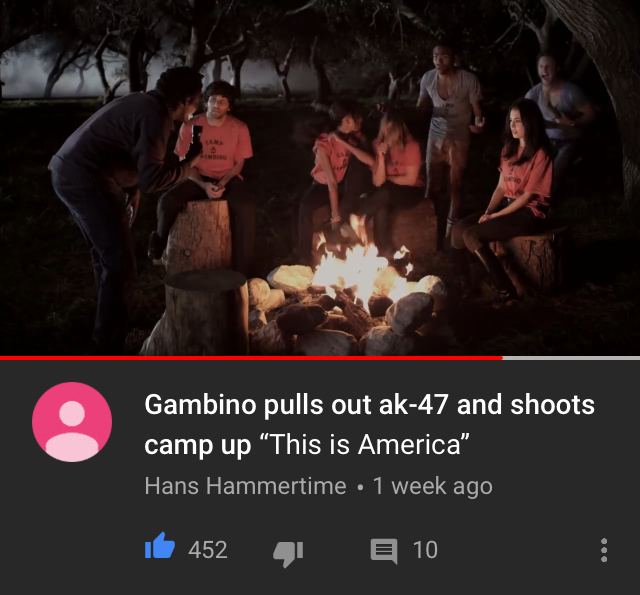Dislike the comment with the thumbs-down icon

point(288,554)
